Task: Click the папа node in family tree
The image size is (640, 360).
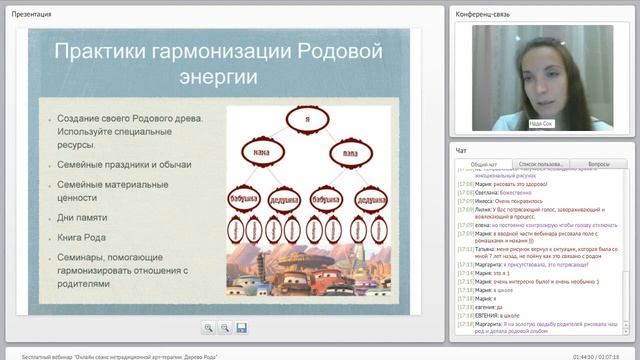Action: pos(351,153)
